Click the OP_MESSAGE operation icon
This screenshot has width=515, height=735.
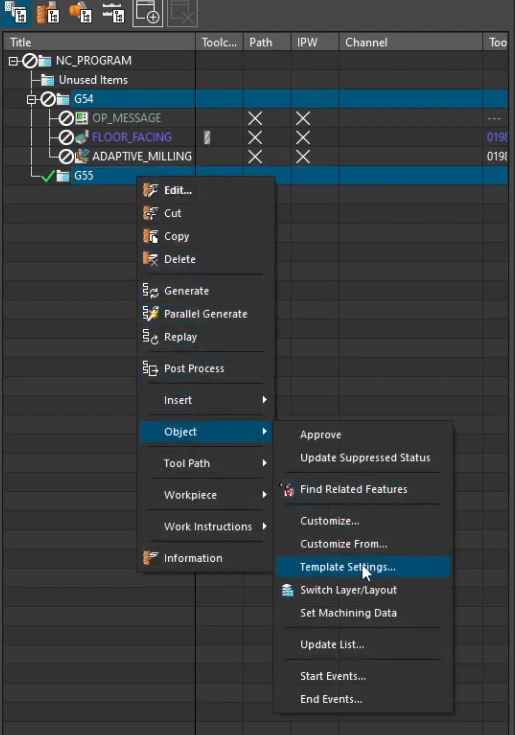coord(82,118)
